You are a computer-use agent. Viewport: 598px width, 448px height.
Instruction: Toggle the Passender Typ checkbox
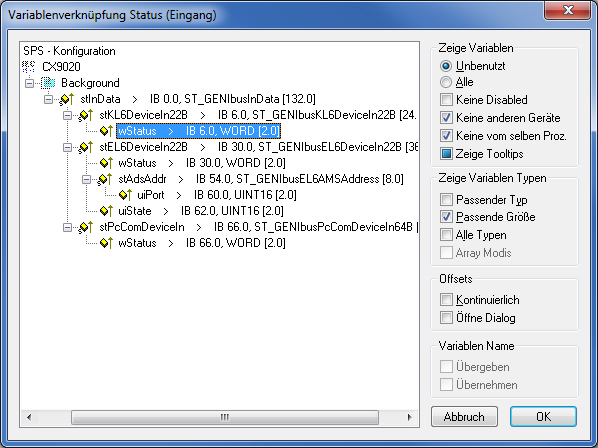pyautogui.click(x=446, y=199)
